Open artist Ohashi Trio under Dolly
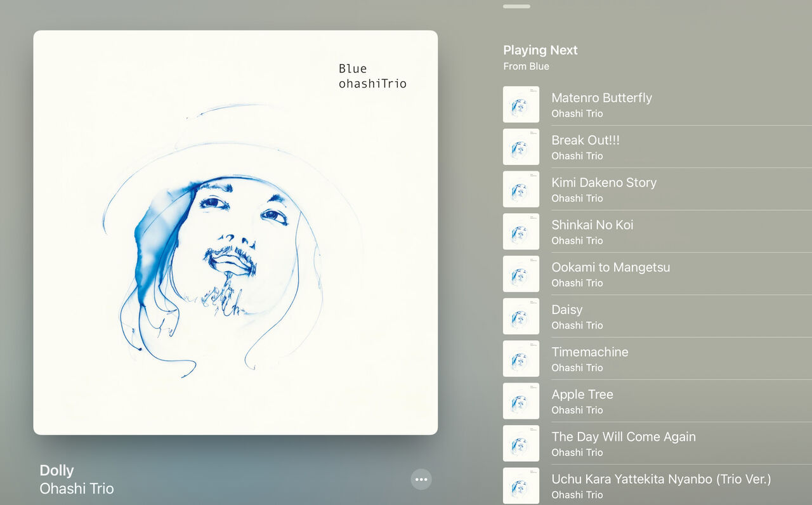 [x=77, y=489]
